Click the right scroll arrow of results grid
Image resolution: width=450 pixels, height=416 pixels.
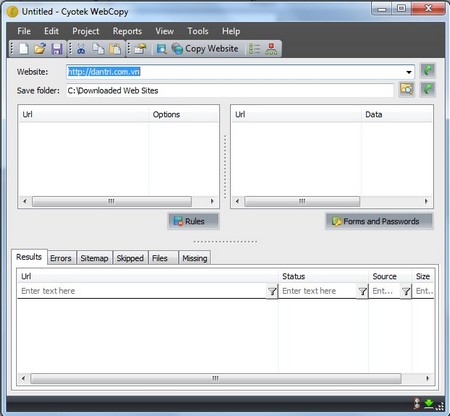coord(428,378)
